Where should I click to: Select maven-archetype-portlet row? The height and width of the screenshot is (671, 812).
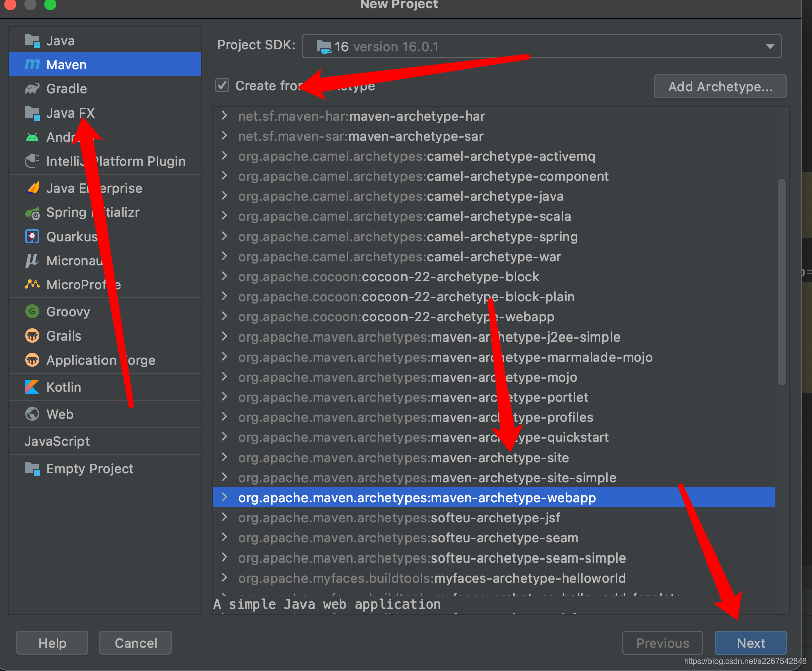pos(494,397)
